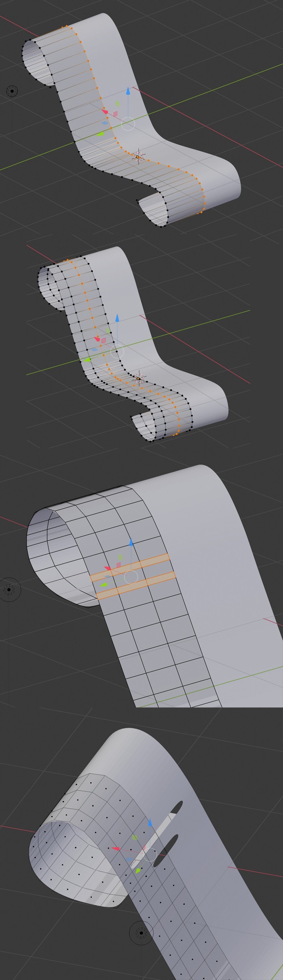Image resolution: width=283 pixels, height=980 pixels.
Task: Click the blue Z-axis arrow in the top viewport
Action: (128, 91)
